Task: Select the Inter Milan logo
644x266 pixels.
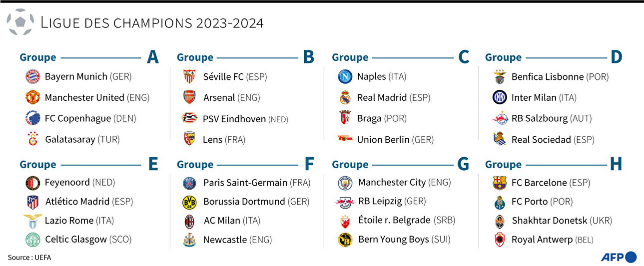Action: click(500, 97)
